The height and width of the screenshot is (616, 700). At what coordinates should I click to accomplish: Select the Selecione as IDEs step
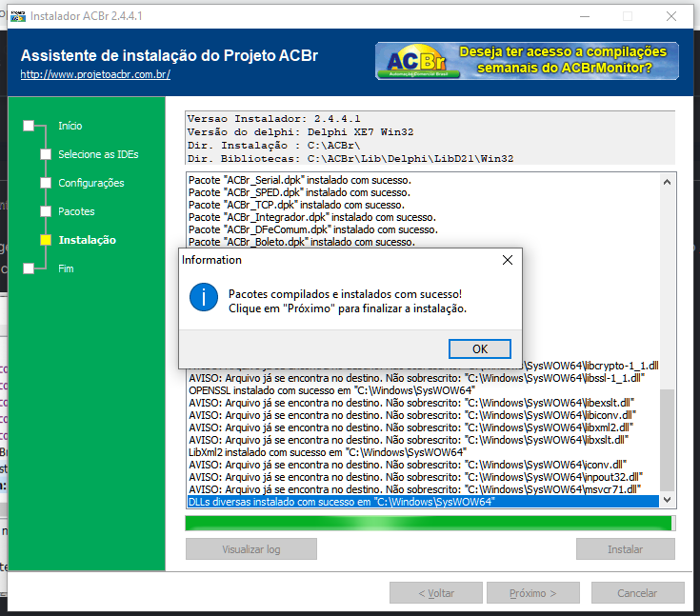coord(98,154)
